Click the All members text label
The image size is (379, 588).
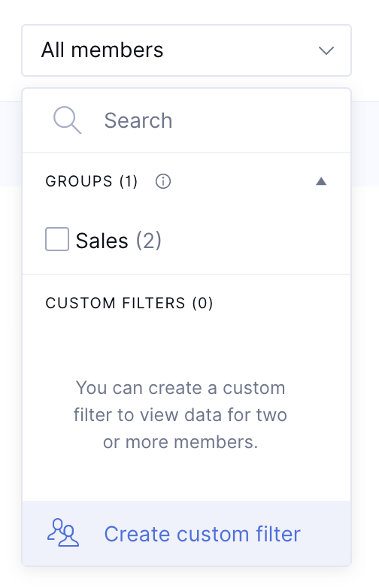tap(102, 50)
